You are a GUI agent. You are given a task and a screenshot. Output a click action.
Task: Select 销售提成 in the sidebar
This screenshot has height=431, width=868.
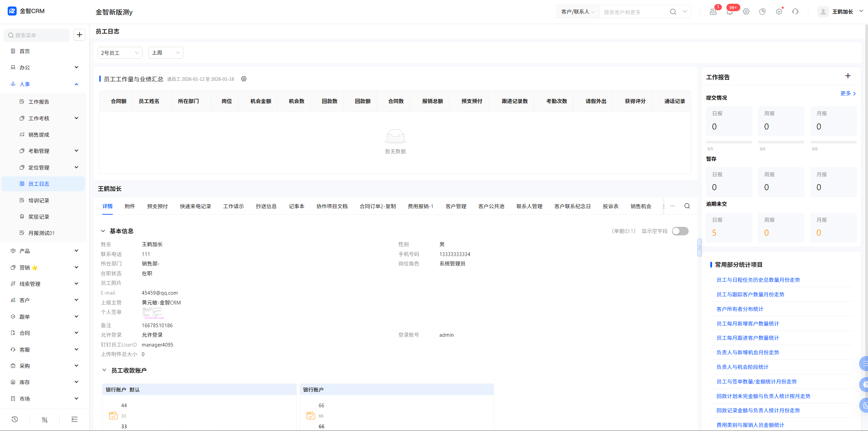point(39,135)
